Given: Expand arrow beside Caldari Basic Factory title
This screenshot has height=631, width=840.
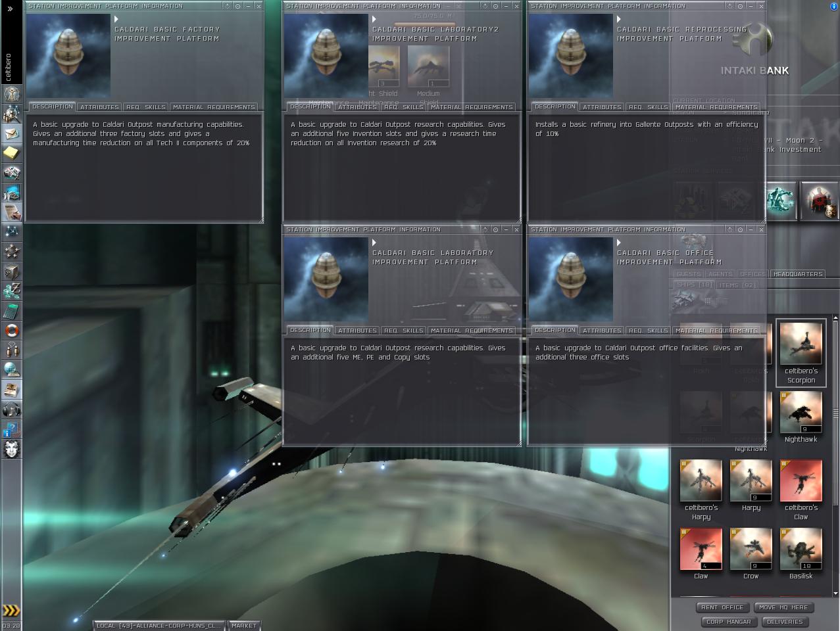Looking at the screenshot, I should [x=116, y=19].
